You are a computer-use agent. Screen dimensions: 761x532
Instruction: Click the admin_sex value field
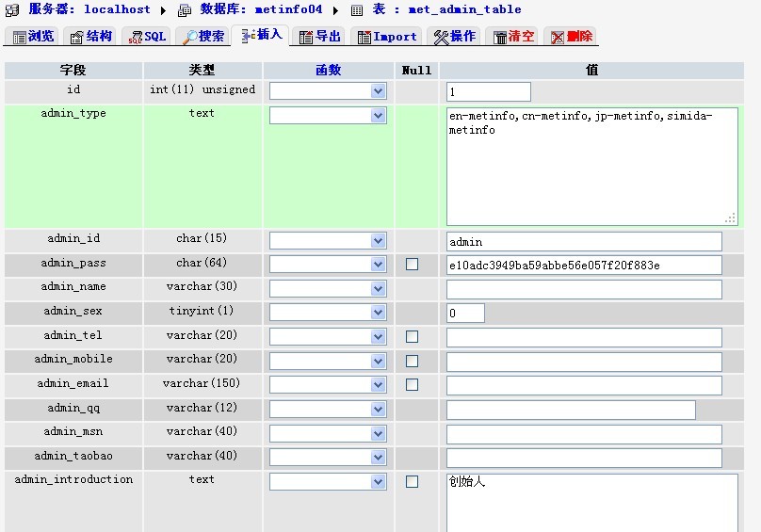tap(465, 314)
